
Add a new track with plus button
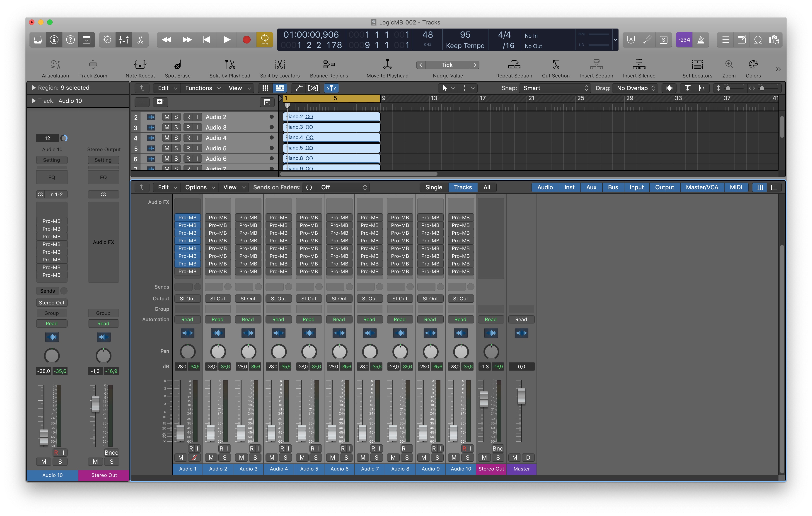pyautogui.click(x=142, y=102)
